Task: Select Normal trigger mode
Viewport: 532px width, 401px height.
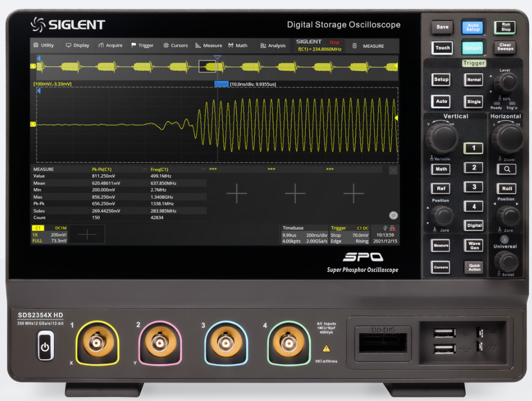Action: point(474,80)
